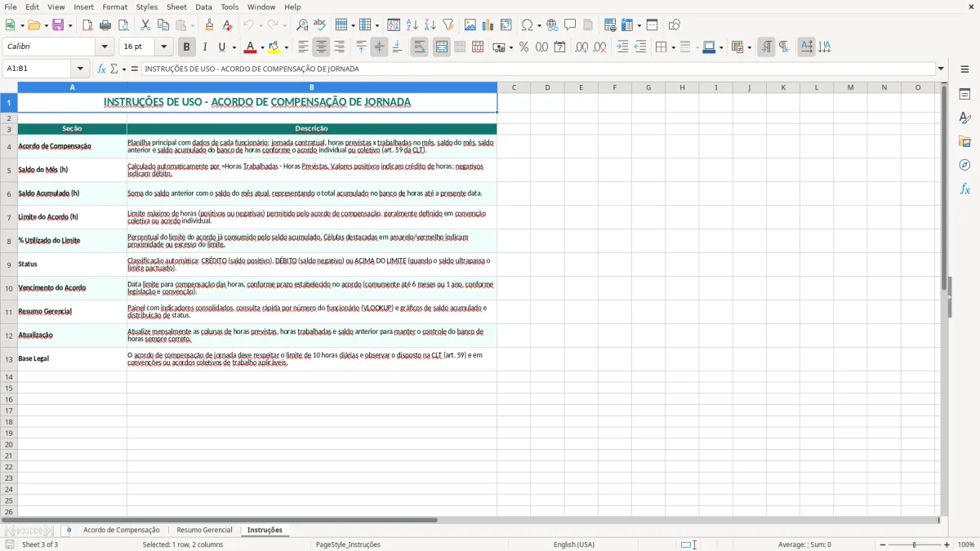
Task: Insert a chart
Action: click(488, 25)
